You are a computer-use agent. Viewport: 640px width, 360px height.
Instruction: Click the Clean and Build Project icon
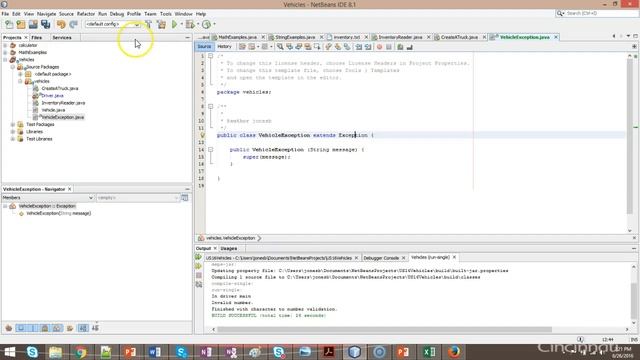click(x=162, y=24)
